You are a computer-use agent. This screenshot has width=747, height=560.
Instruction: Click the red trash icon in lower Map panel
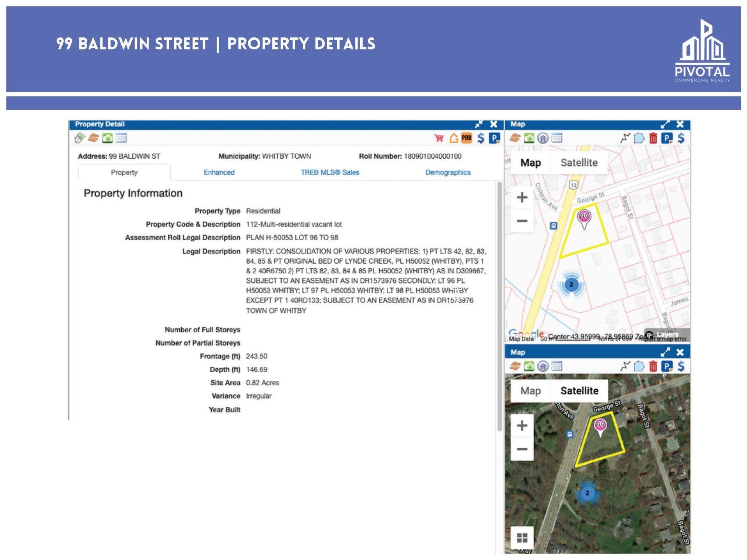[653, 366]
